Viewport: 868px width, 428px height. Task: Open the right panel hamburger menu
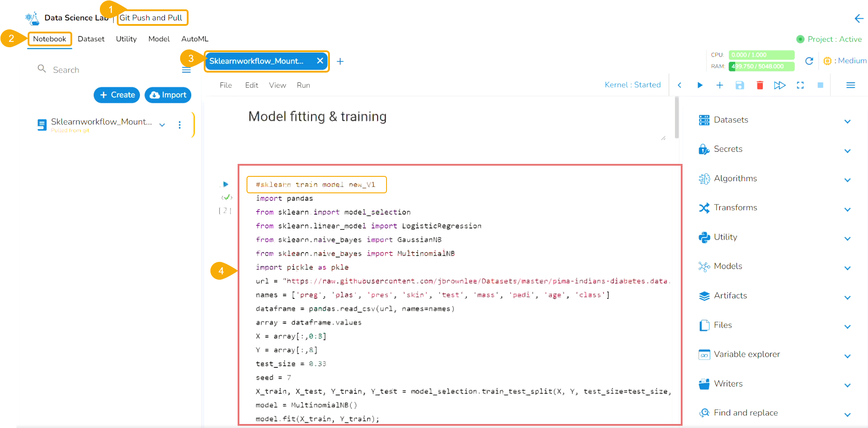coord(851,85)
